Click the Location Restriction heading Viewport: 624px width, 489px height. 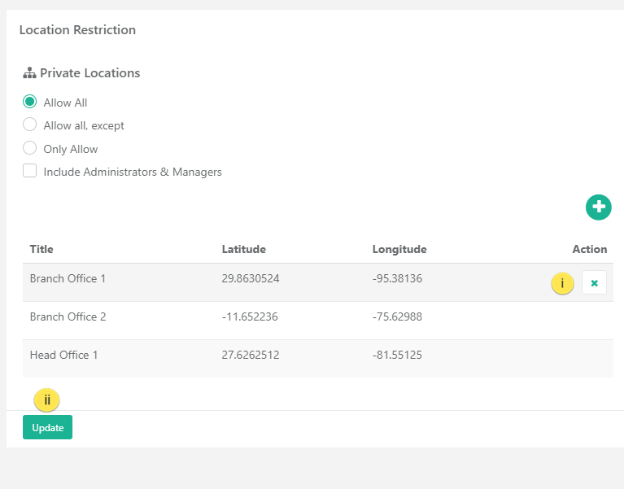click(x=77, y=30)
